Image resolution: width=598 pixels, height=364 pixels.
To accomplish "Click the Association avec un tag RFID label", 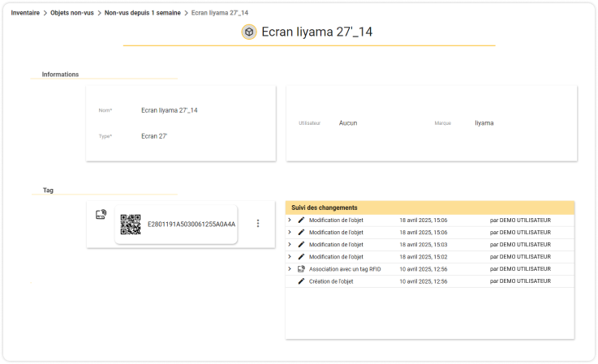I will coord(345,269).
